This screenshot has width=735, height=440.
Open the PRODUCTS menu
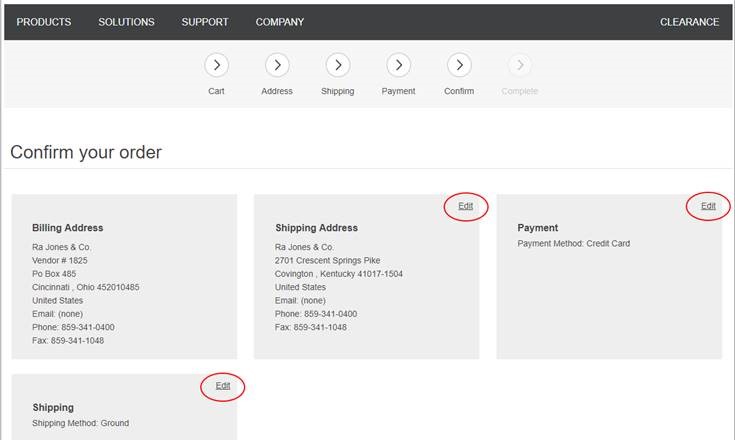(44, 22)
